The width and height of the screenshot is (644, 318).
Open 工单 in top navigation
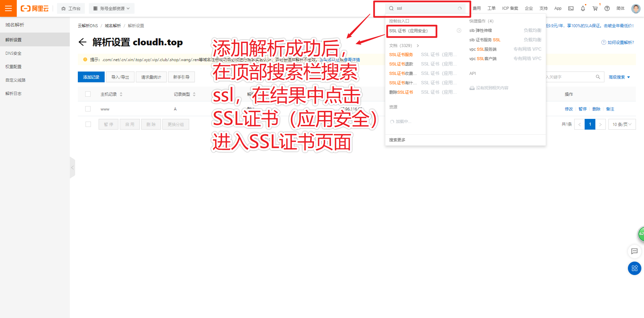(x=491, y=8)
